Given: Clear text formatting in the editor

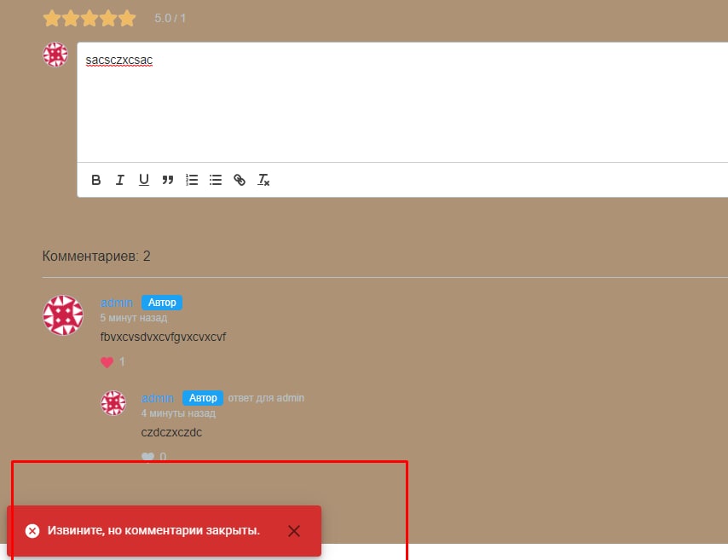Looking at the screenshot, I should 263,180.
